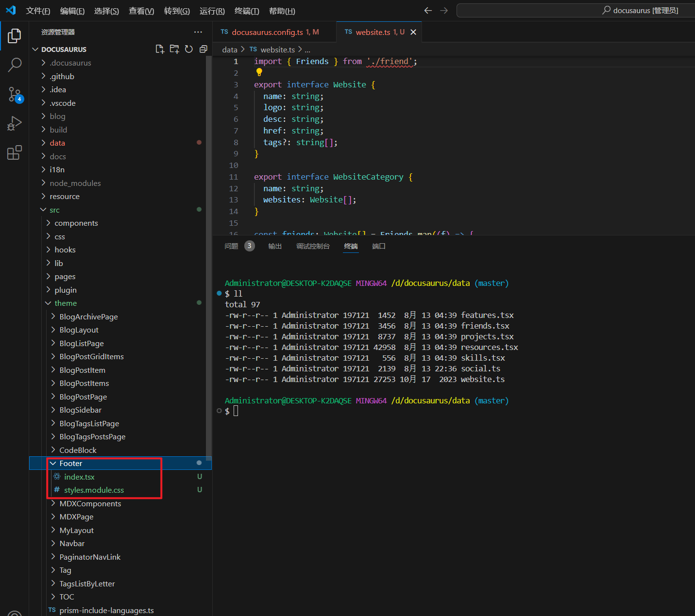
Task: Switch to 输出 output panel tab
Action: (275, 246)
